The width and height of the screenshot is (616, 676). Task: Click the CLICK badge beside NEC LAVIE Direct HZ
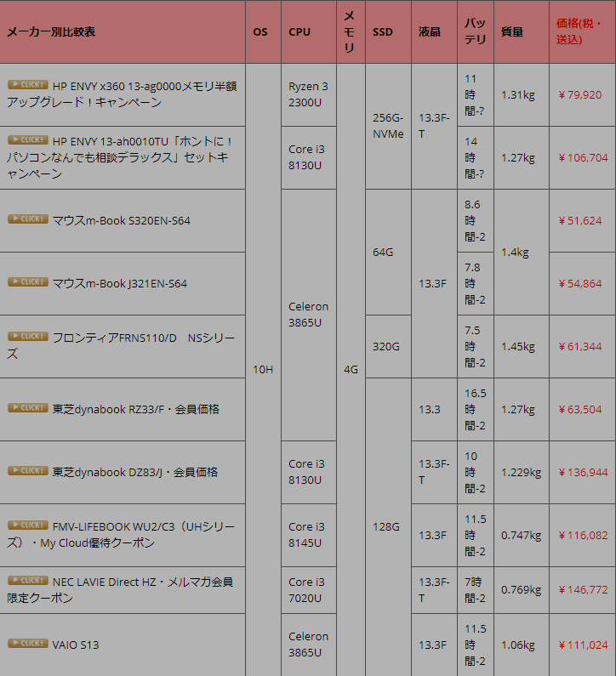coord(28,581)
